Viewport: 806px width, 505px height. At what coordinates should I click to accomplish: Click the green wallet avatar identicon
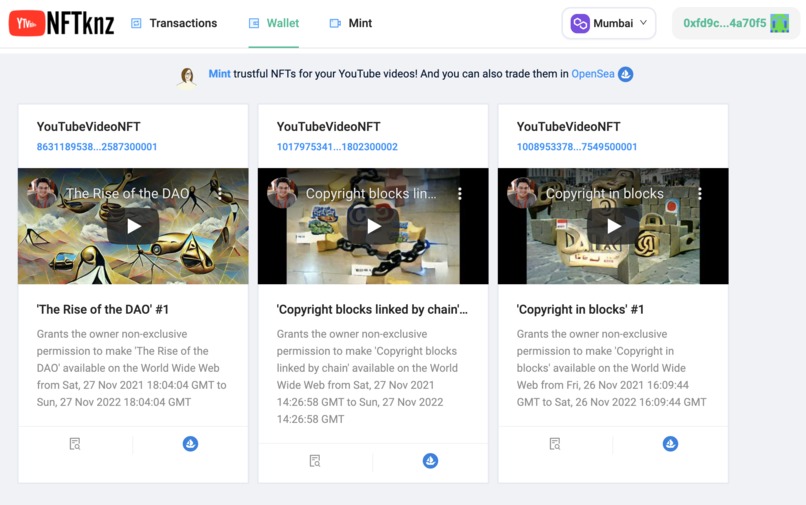[779, 23]
